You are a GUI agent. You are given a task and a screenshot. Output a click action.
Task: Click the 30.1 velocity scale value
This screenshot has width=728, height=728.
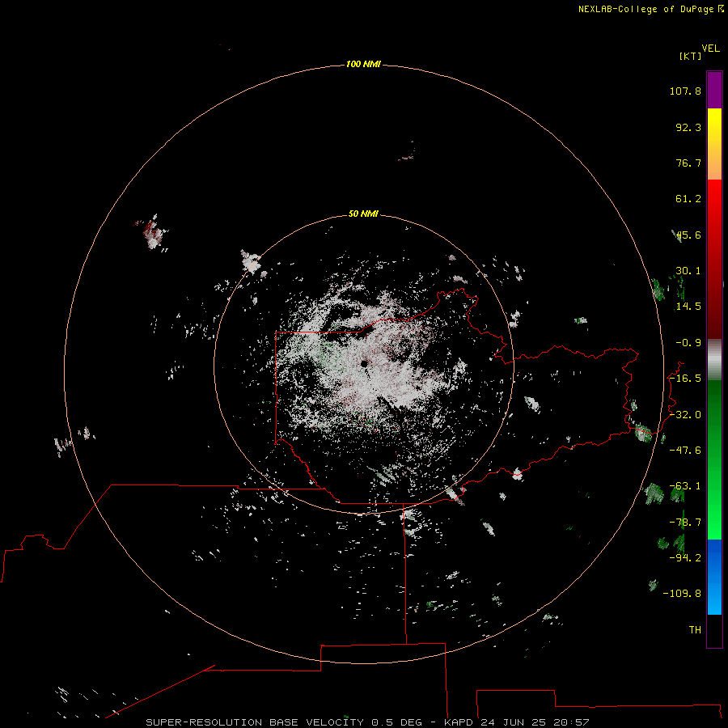coord(688,271)
